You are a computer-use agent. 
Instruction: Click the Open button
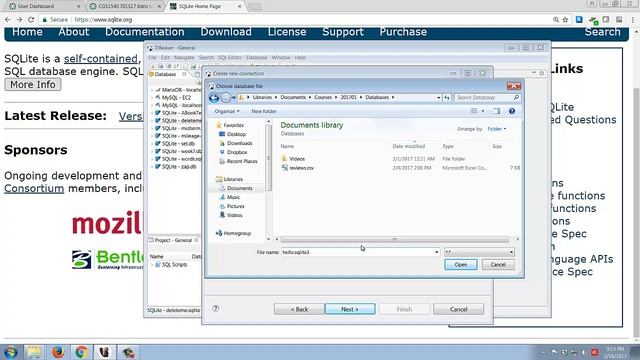(460, 264)
